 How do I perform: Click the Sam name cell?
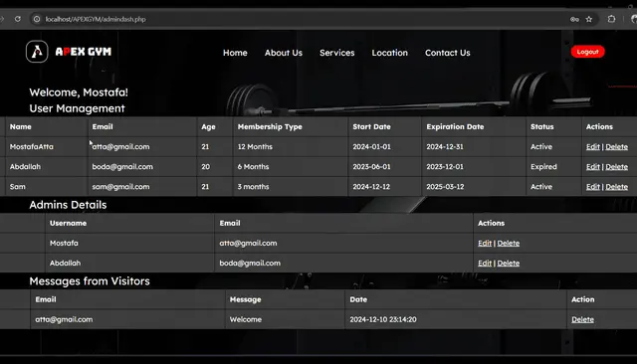(x=18, y=187)
